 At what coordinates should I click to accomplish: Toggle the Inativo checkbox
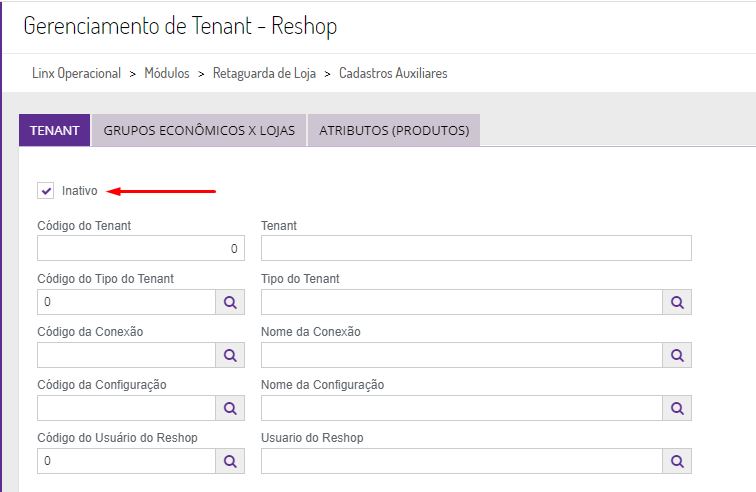point(46,190)
